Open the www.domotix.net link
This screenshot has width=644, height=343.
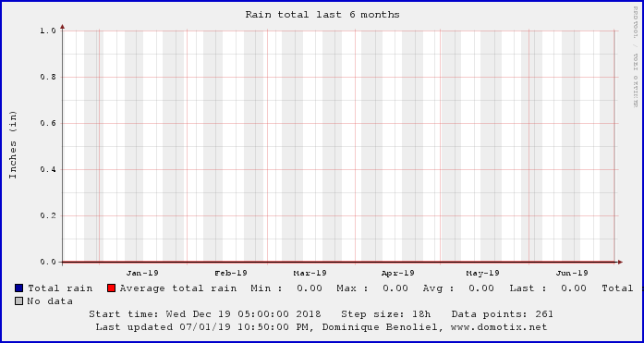(x=499, y=327)
